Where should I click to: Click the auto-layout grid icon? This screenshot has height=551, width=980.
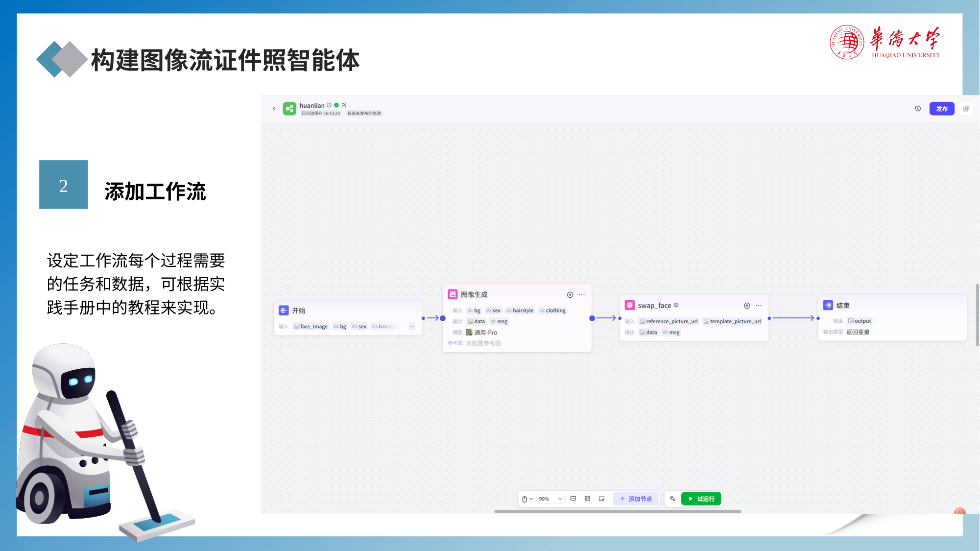click(587, 499)
